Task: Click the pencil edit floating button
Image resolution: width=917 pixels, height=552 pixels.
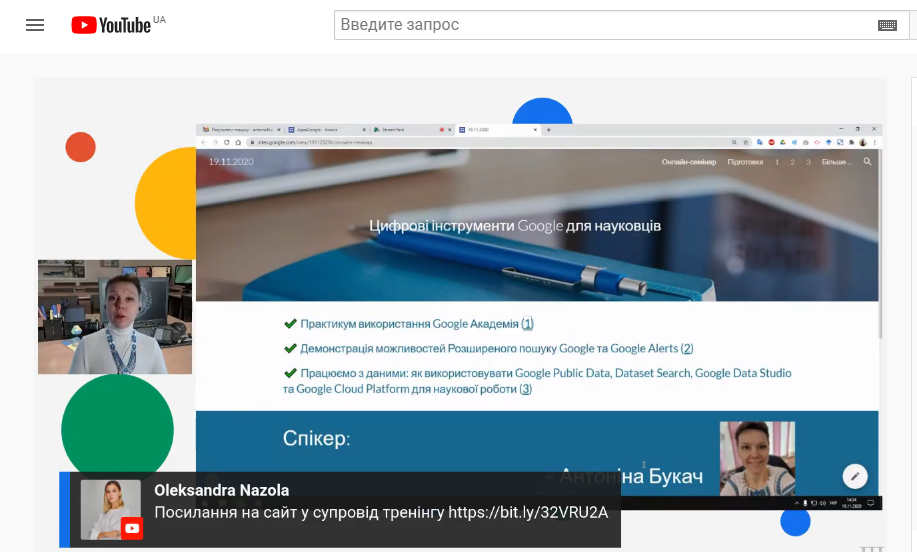Action: pyautogui.click(x=854, y=476)
